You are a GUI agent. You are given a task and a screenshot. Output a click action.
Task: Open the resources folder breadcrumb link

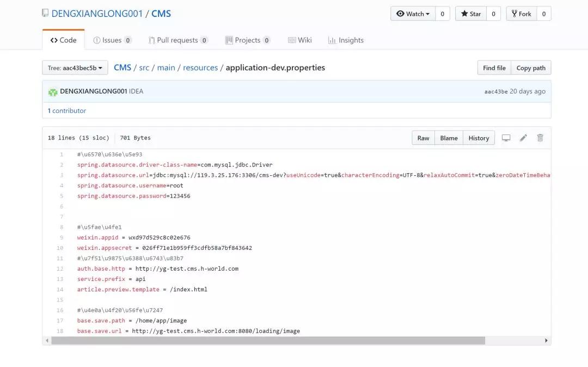click(200, 68)
